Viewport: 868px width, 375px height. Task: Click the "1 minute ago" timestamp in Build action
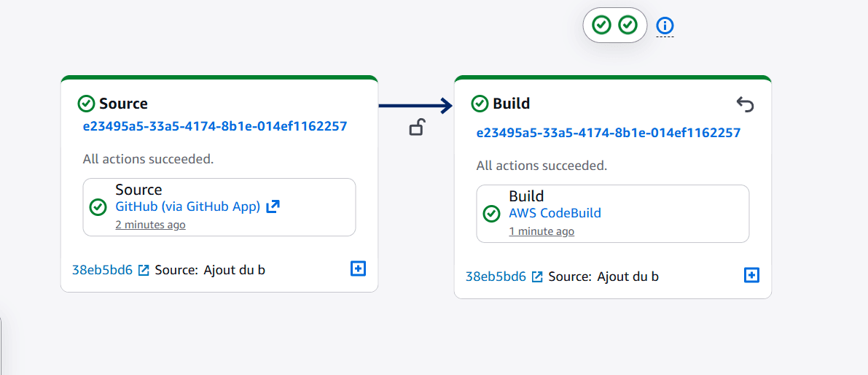(541, 231)
